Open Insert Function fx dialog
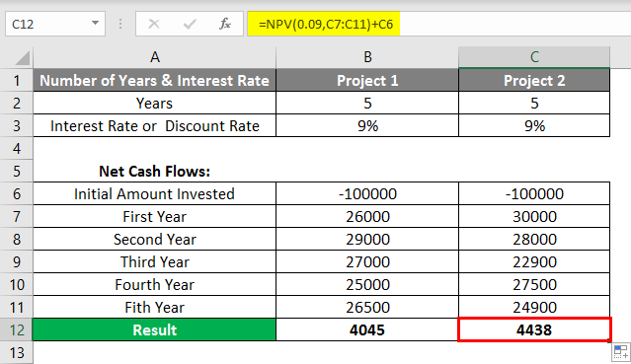631x364 pixels. (x=225, y=24)
